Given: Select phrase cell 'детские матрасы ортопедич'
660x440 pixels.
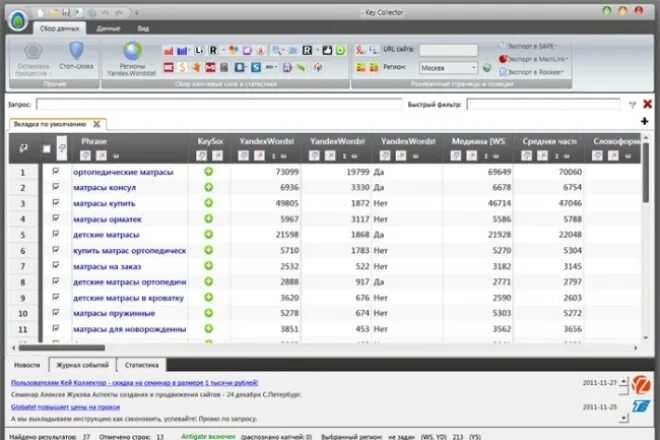Looking at the screenshot, I should click(x=130, y=282).
